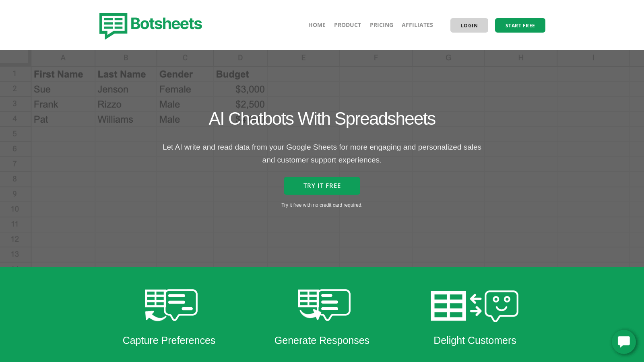This screenshot has width=644, height=362.
Task: Click the LOGIN button
Action: (469, 25)
